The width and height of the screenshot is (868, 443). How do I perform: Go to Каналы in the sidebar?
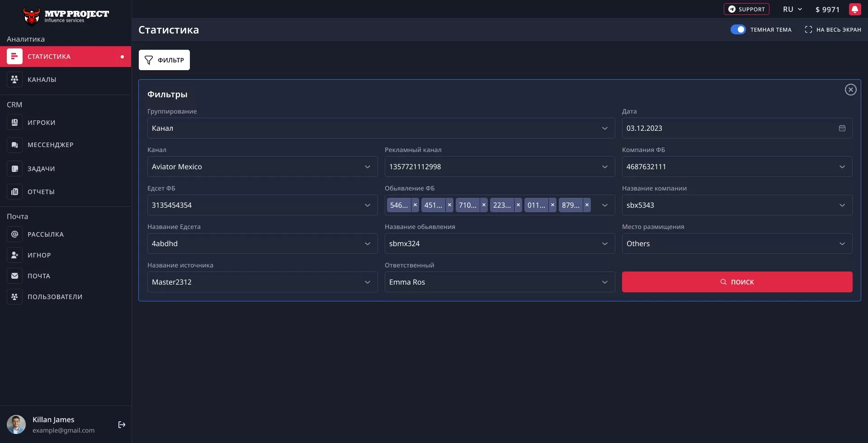pos(42,80)
